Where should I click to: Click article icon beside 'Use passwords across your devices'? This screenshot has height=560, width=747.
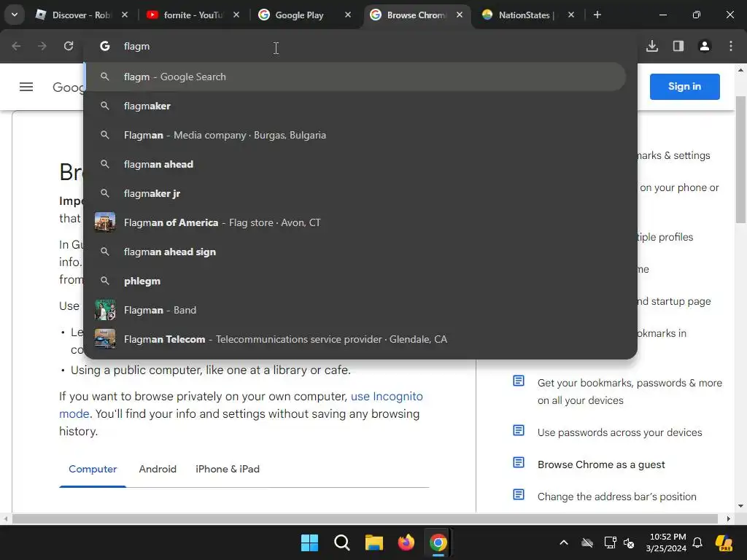coord(519,430)
